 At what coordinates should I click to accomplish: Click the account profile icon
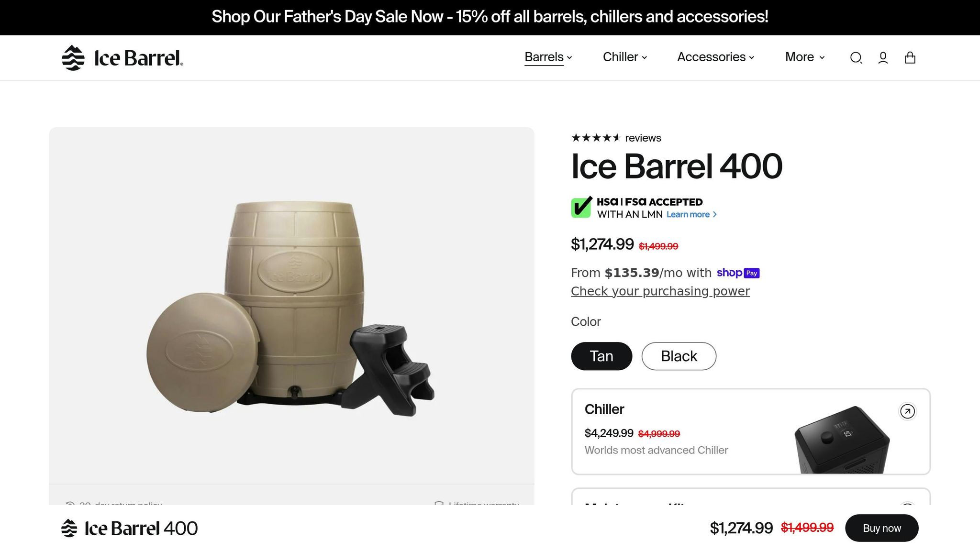click(883, 57)
